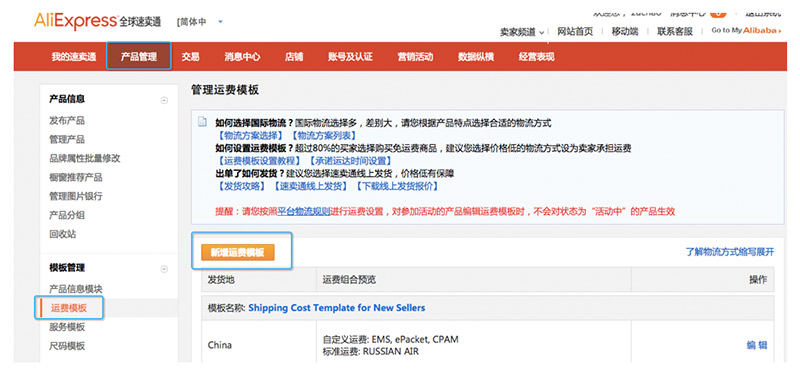800x376 pixels.
Task: Open 联系客服 link
Action: click(x=674, y=32)
